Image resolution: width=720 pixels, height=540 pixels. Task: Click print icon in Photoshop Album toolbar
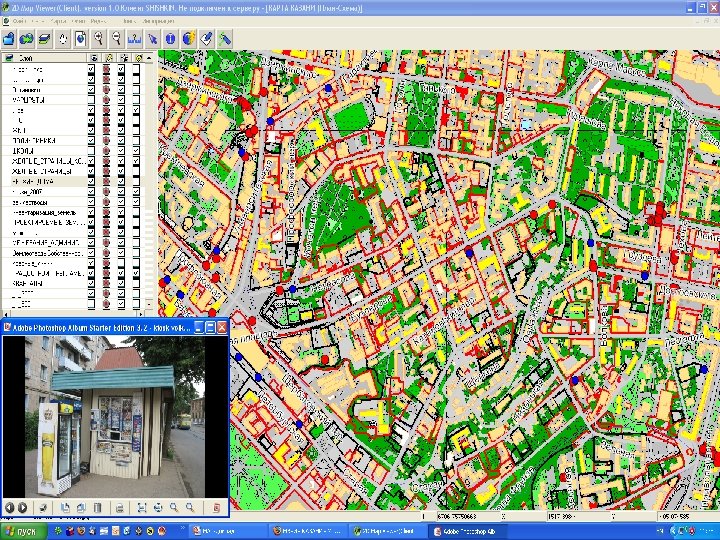119,507
